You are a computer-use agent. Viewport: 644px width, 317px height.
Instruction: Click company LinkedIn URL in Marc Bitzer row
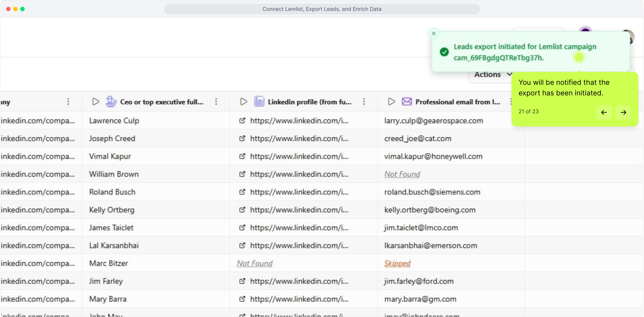38,263
